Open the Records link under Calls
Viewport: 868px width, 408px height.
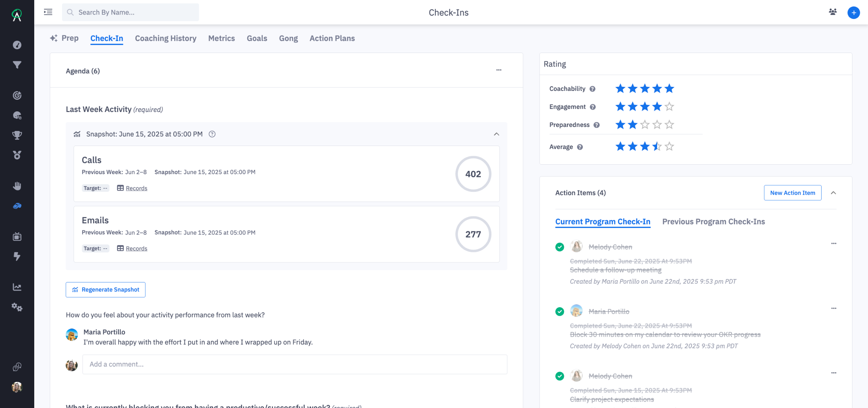pos(136,188)
